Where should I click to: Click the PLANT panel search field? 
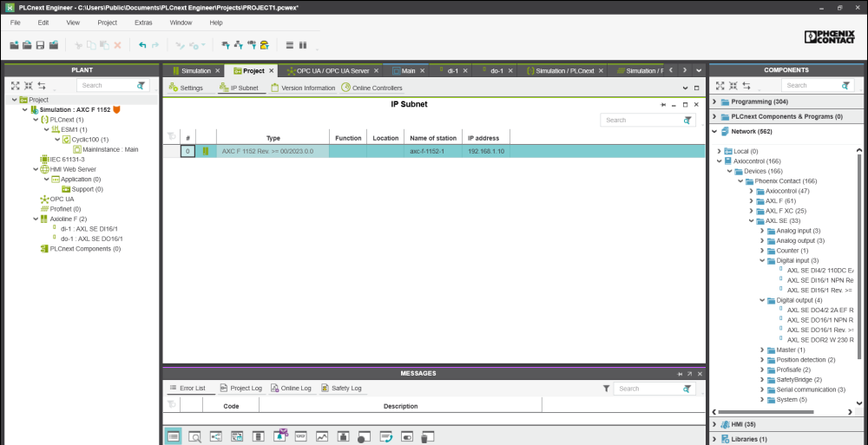tap(105, 86)
